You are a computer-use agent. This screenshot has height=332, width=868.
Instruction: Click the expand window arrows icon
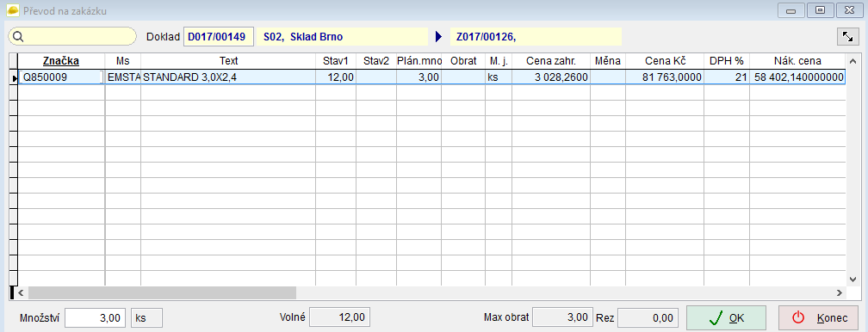point(847,36)
